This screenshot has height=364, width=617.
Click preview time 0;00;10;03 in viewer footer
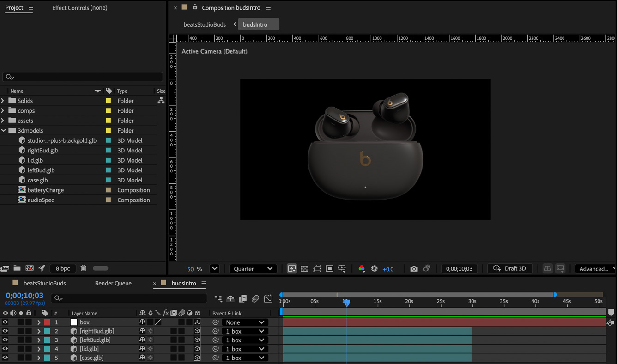coord(459,269)
